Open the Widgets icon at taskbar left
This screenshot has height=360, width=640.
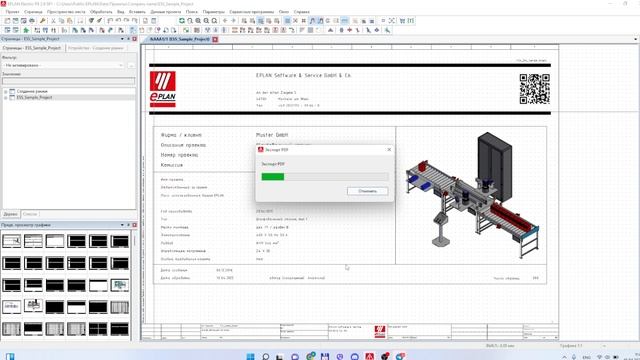10,356
